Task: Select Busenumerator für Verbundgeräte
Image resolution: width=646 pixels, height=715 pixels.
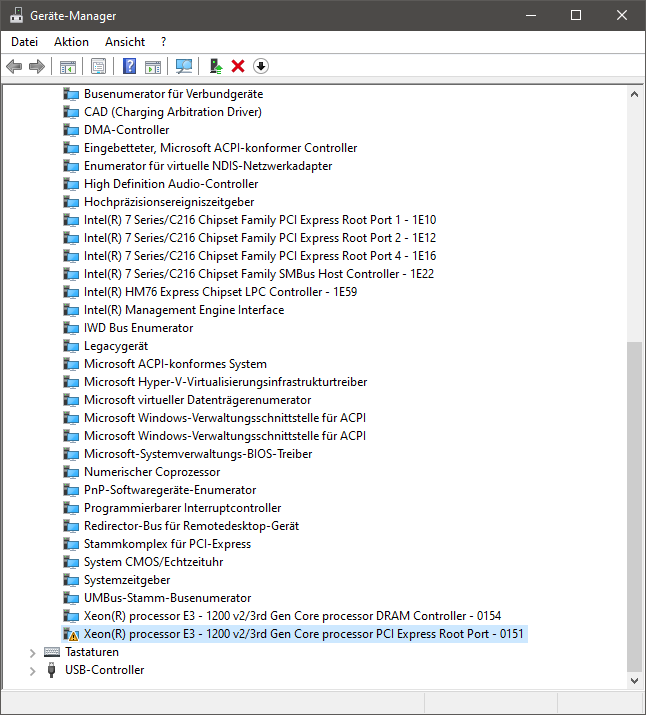Action: tap(174, 94)
